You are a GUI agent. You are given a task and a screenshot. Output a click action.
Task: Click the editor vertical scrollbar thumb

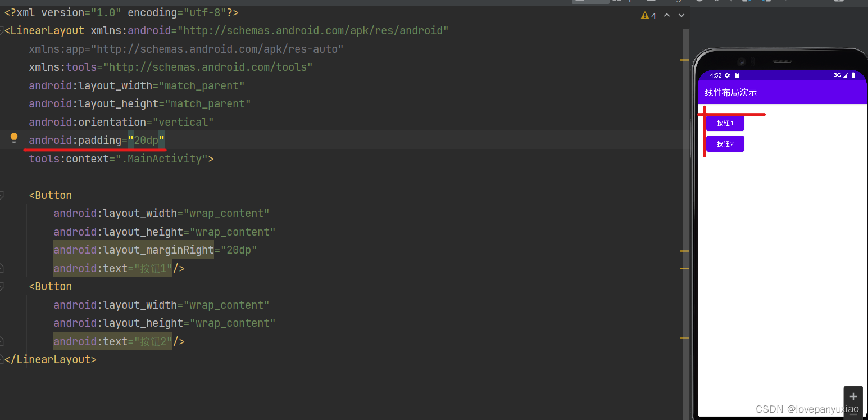685,169
